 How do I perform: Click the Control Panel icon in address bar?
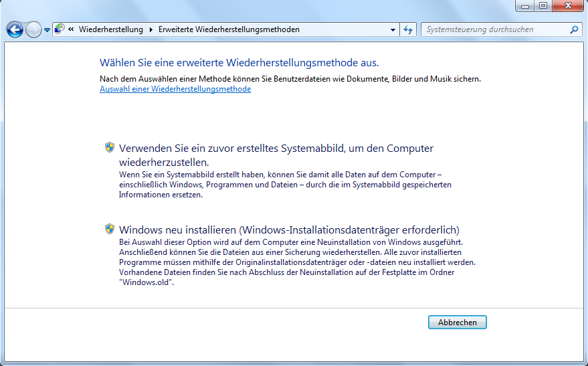60,29
